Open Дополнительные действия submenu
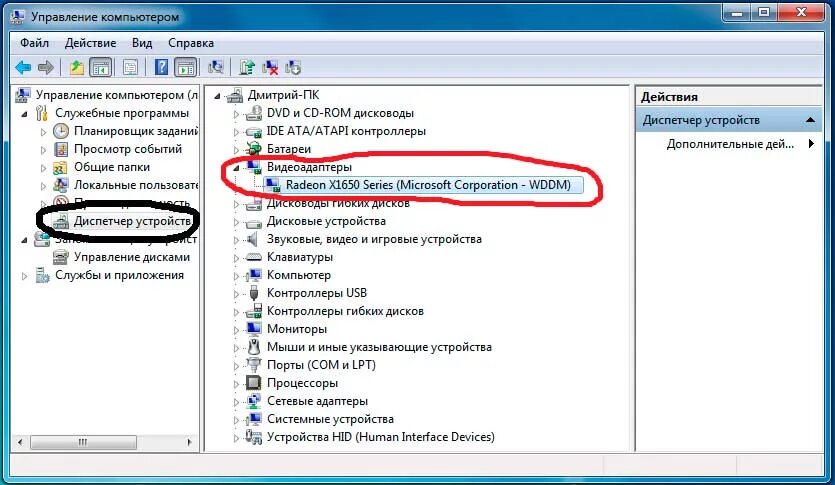Viewport: 835px width, 485px height. tap(730, 144)
